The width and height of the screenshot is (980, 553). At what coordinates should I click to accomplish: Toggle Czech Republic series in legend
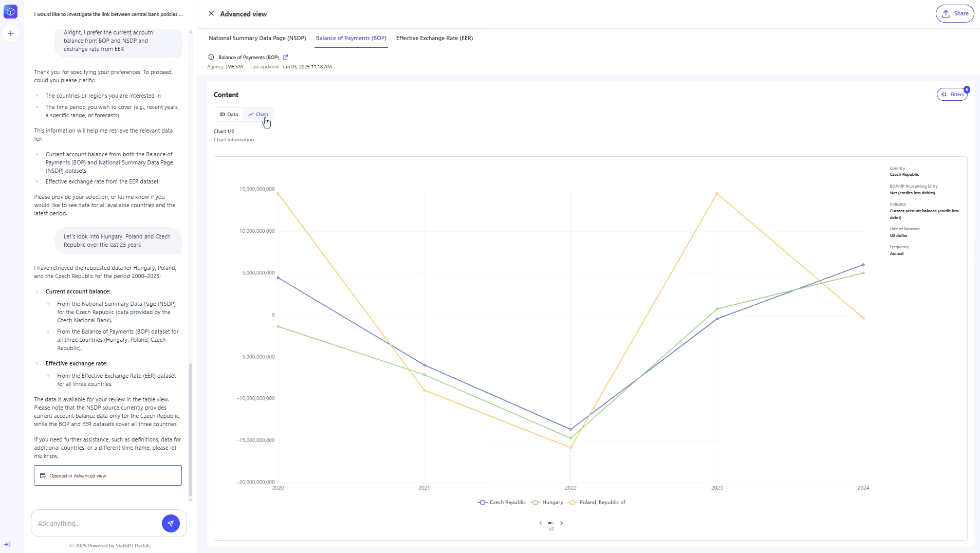point(502,503)
